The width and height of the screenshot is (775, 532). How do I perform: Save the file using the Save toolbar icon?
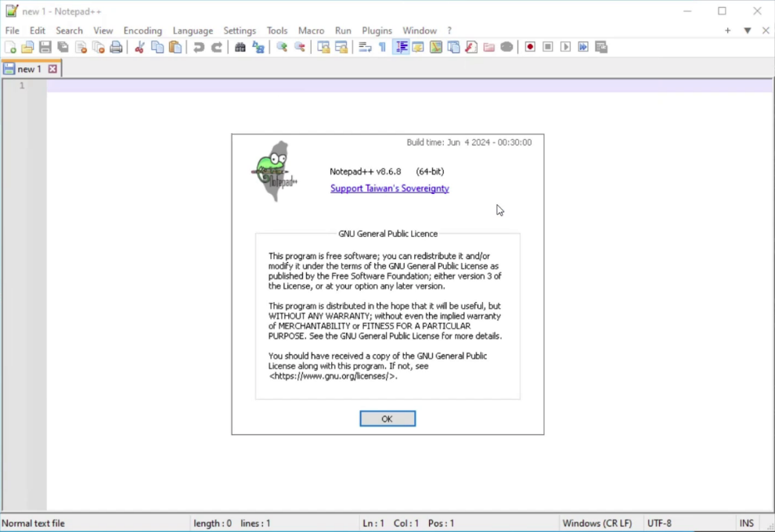45,47
